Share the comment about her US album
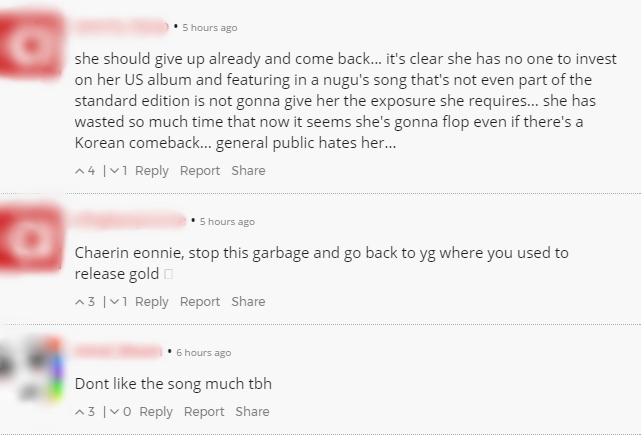 248,171
